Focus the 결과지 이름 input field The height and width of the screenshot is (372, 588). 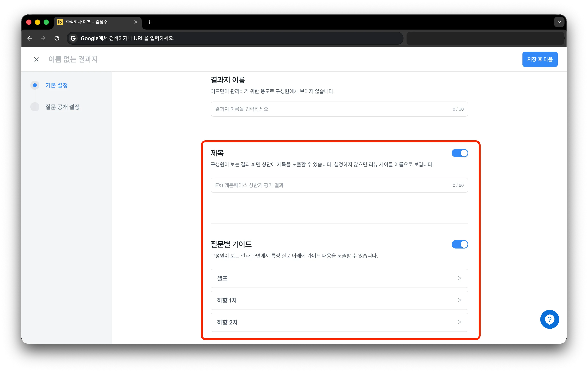[339, 109]
